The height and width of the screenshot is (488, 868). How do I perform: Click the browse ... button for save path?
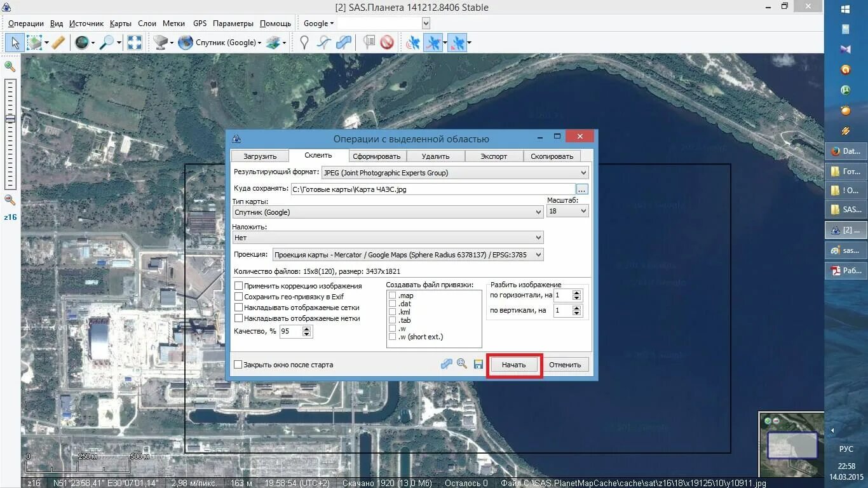point(582,189)
